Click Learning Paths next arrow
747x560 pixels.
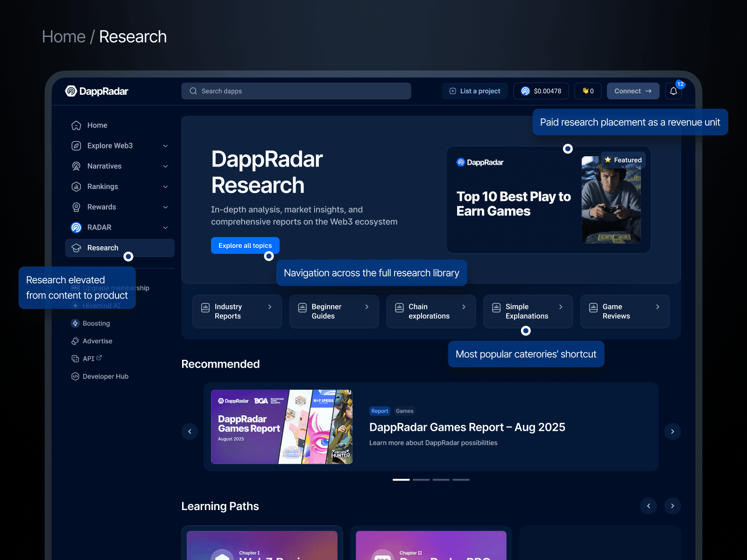(x=672, y=506)
